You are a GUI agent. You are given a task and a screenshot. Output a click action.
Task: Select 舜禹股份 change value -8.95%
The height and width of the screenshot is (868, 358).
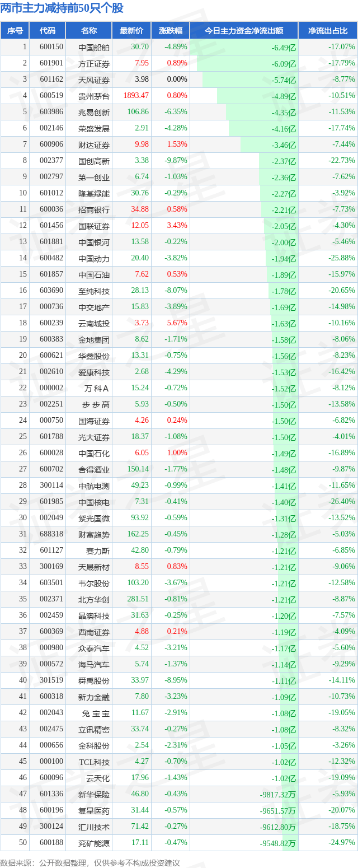click(176, 680)
